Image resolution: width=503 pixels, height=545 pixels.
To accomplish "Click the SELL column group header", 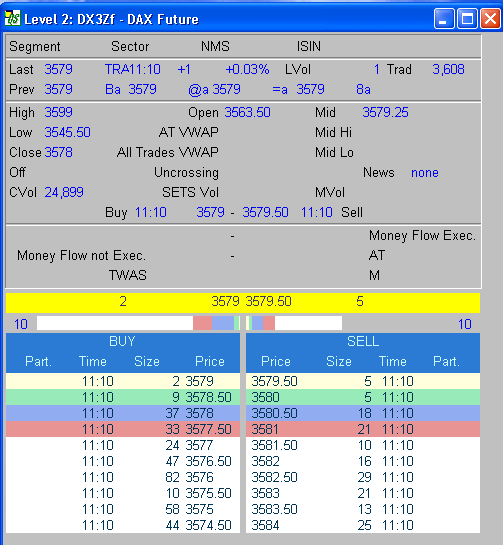I will coord(363,341).
